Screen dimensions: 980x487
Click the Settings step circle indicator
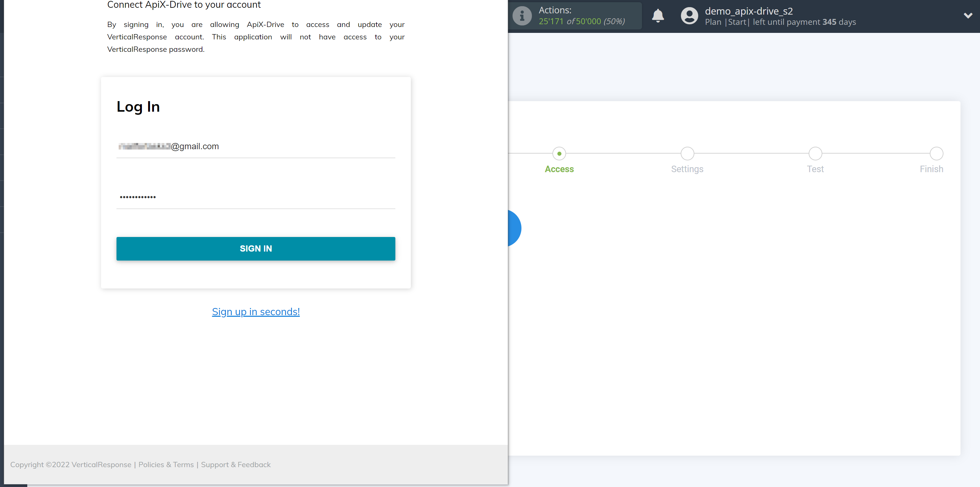tap(688, 153)
